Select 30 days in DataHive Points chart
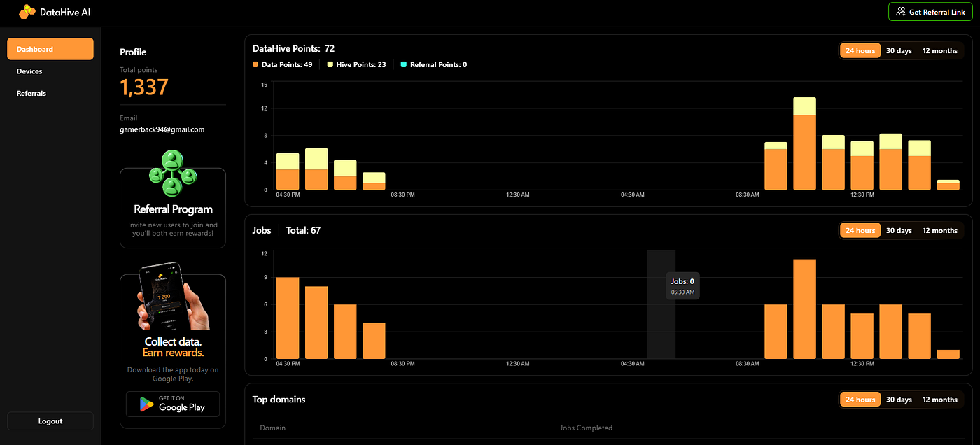The image size is (980, 445). 899,50
